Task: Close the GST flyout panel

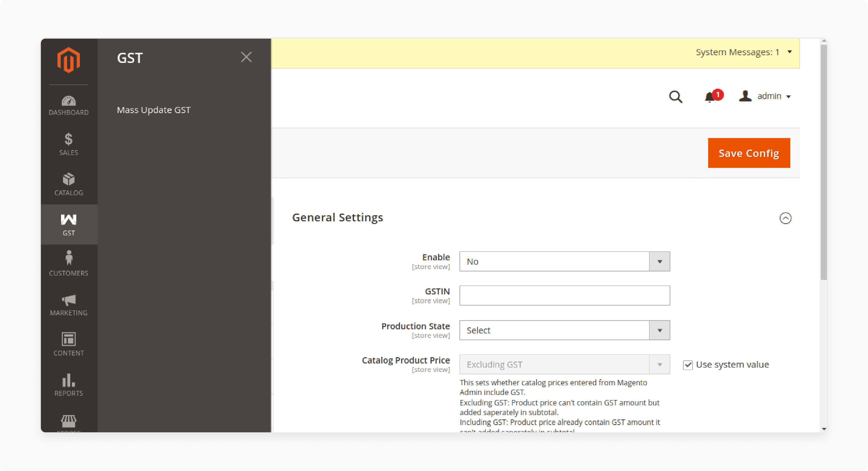Action: (246, 57)
